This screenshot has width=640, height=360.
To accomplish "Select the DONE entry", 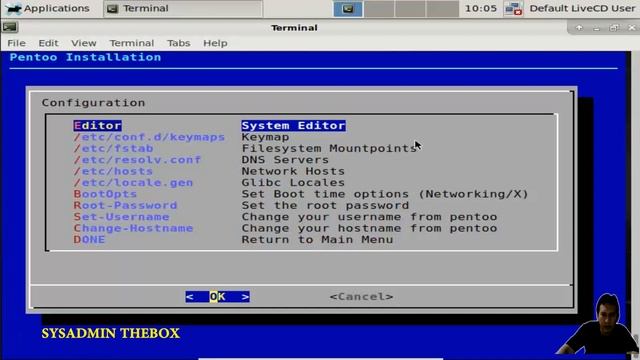I will point(89,240).
